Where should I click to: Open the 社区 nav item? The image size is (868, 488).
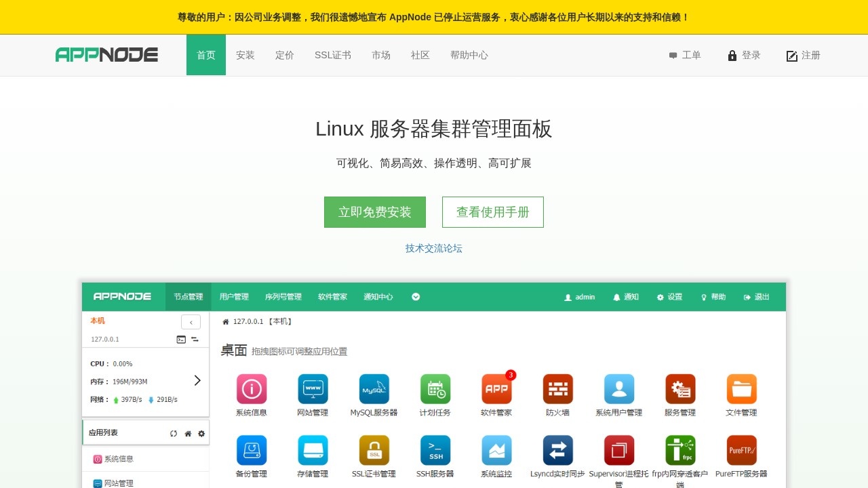pos(420,55)
